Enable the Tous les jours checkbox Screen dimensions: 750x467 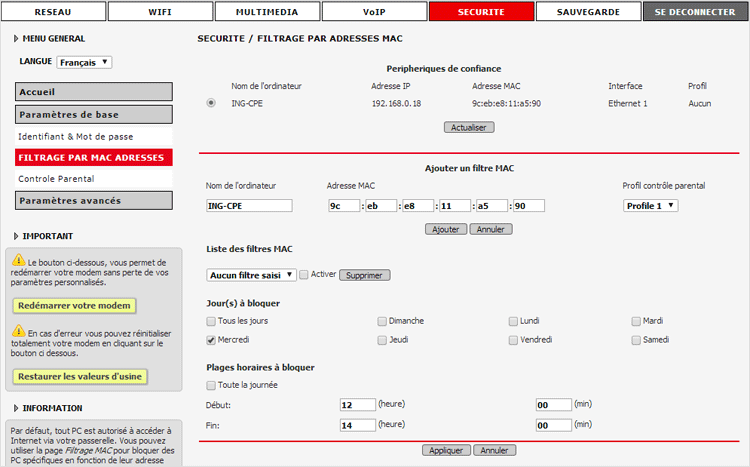pos(211,321)
